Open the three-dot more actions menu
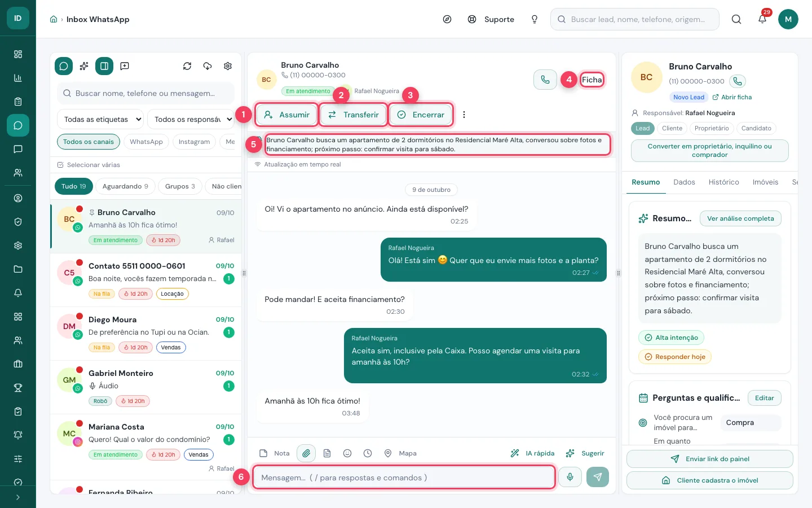The image size is (812, 508). [x=464, y=115]
